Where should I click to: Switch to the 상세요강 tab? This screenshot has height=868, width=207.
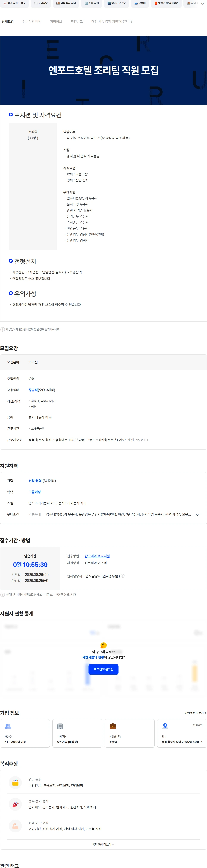point(8,22)
